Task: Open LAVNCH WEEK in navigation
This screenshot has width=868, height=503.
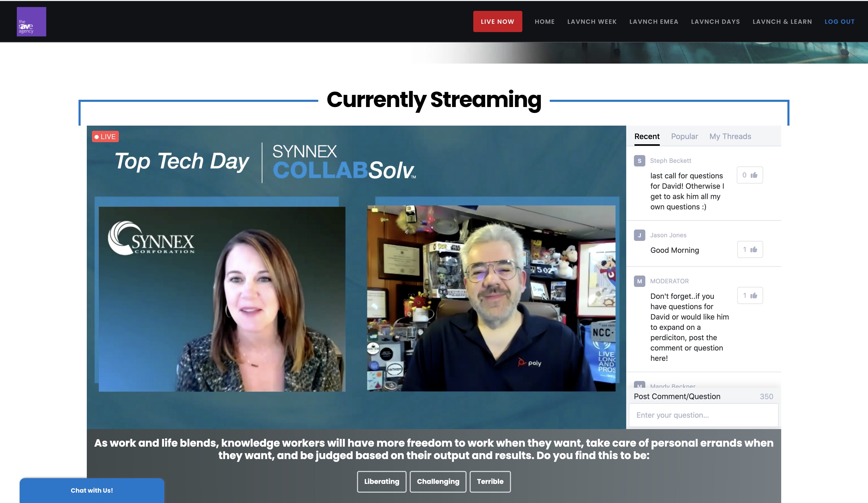Action: click(x=592, y=22)
